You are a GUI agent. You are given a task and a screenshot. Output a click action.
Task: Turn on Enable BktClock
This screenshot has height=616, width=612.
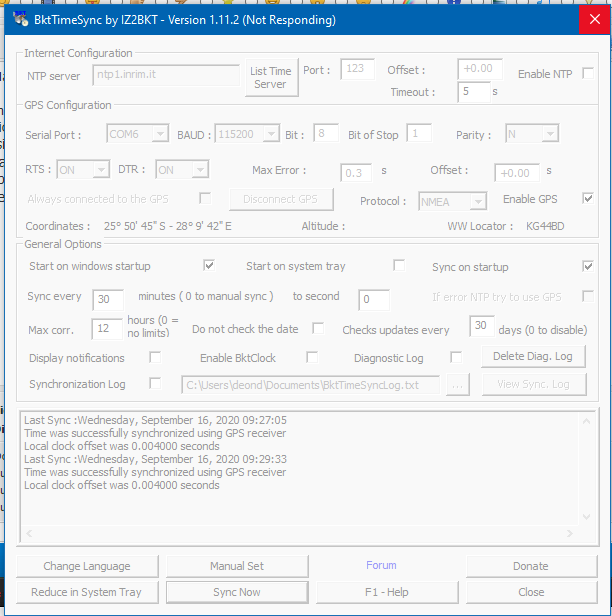[x=312, y=358]
